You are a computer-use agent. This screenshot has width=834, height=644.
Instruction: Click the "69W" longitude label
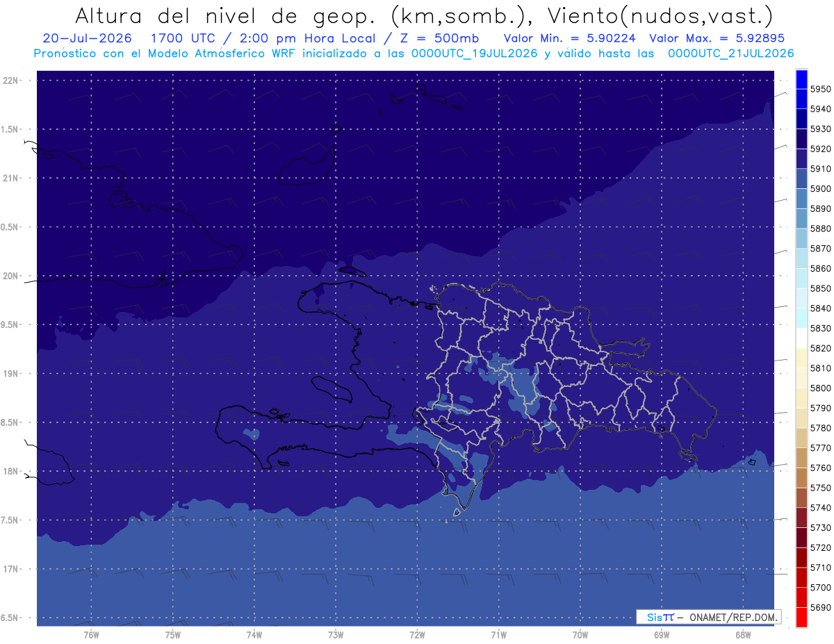coord(662,635)
